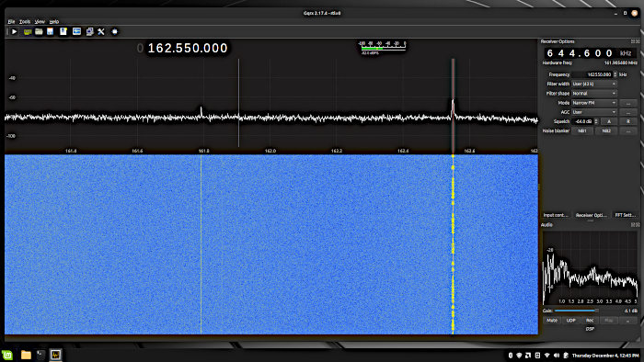Screen dimensions: 644x362
Task: Click the save settings floppy icon
Action: 50,31
